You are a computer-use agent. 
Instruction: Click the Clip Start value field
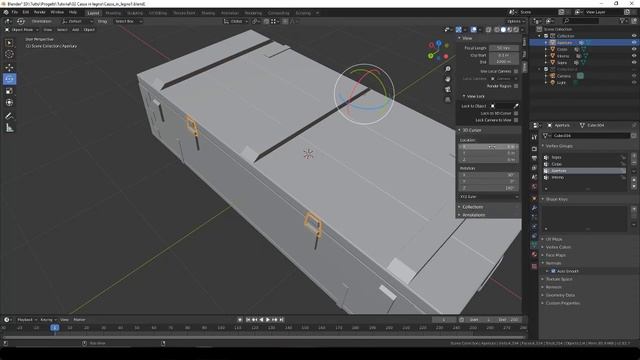504,55
